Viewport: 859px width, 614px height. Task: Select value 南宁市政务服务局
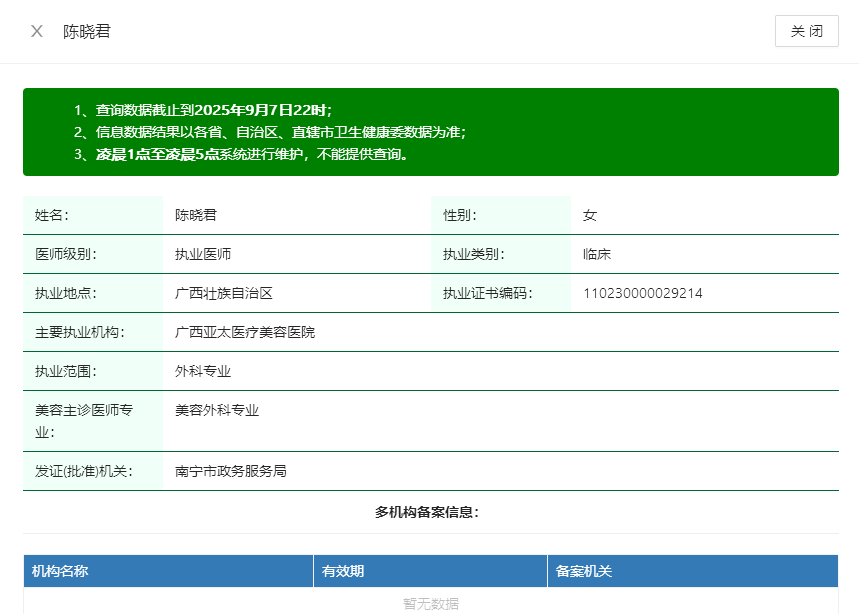coord(231,471)
